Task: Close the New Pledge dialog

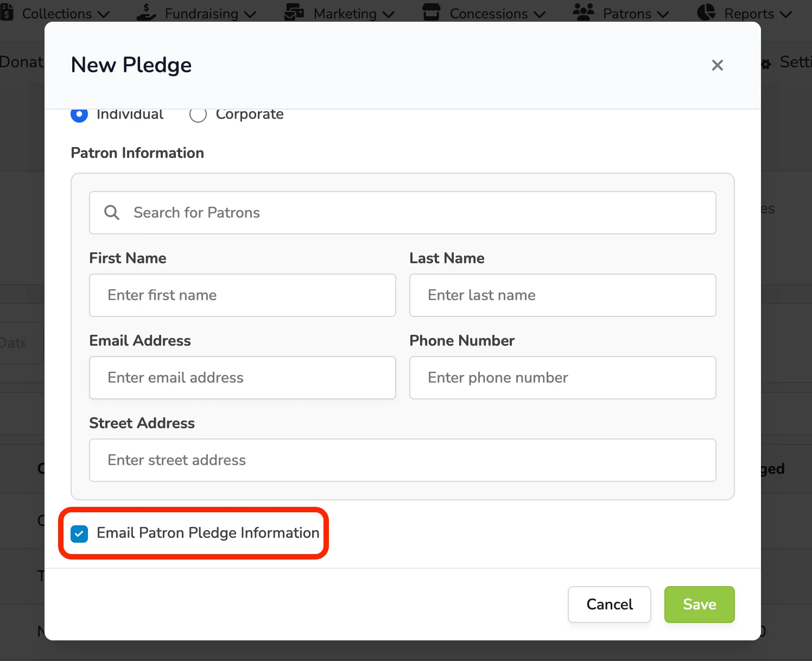Action: pyautogui.click(x=717, y=65)
